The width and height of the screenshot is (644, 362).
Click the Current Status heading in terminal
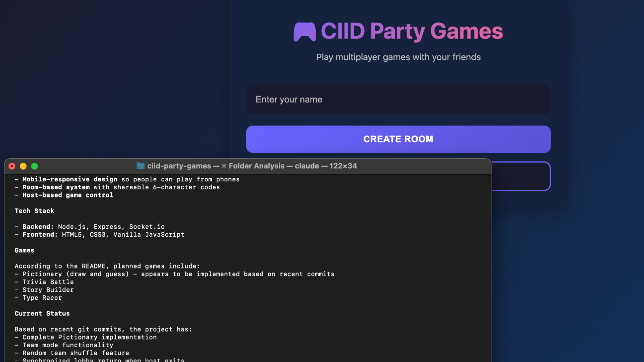tap(42, 313)
